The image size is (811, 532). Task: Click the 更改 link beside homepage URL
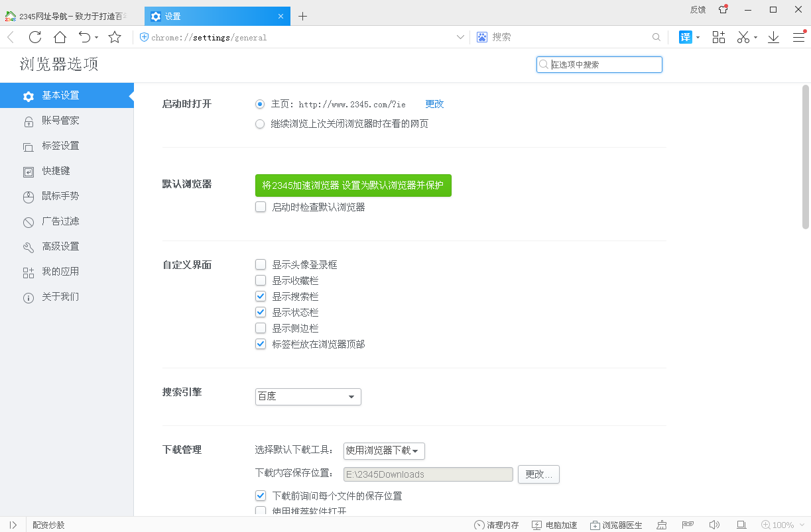point(434,104)
